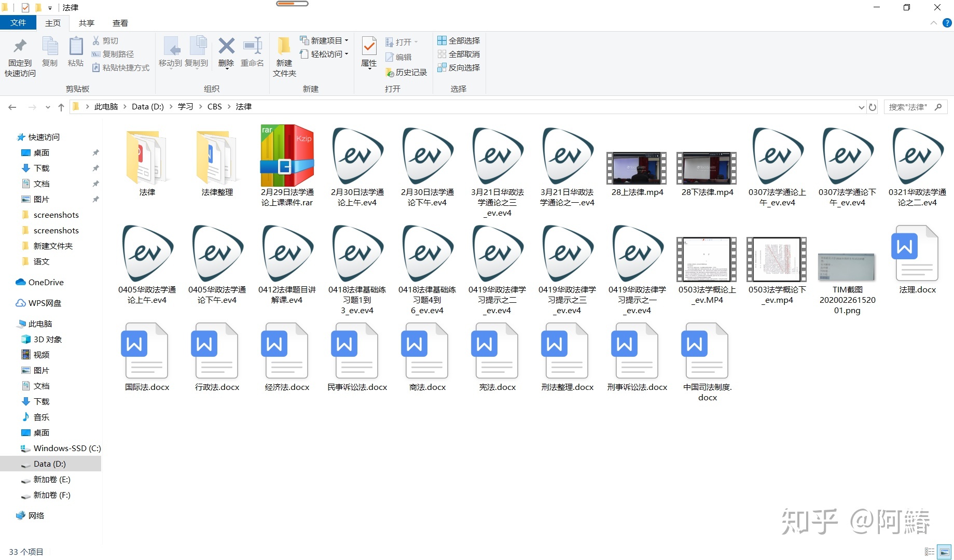Select the 国际法.docx document
This screenshot has height=560, width=954.
pos(147,357)
